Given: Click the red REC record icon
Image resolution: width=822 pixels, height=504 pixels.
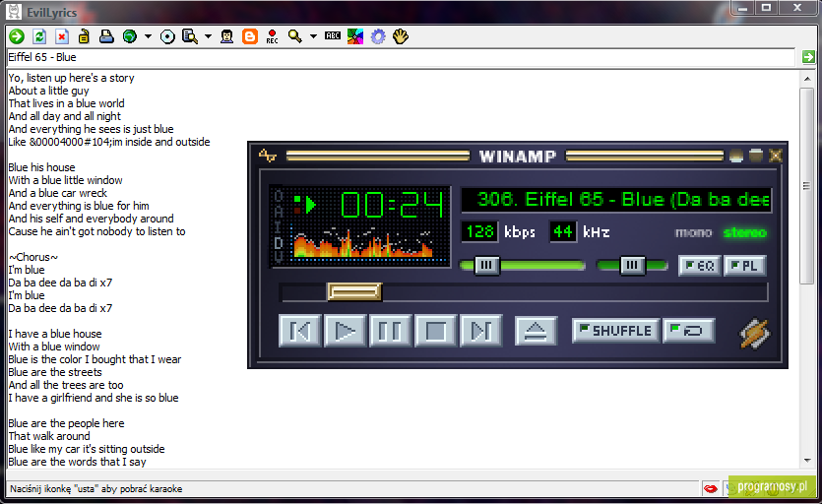Looking at the screenshot, I should [272, 36].
